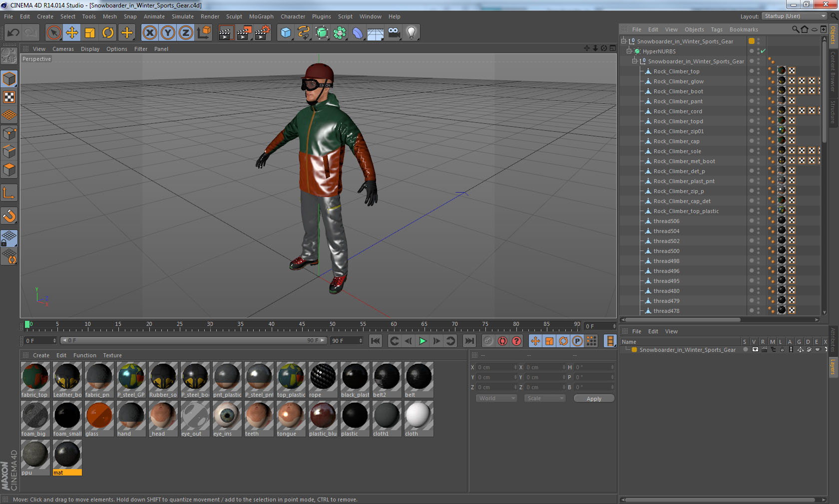
Task: Click Play Forwards button
Action: (422, 341)
